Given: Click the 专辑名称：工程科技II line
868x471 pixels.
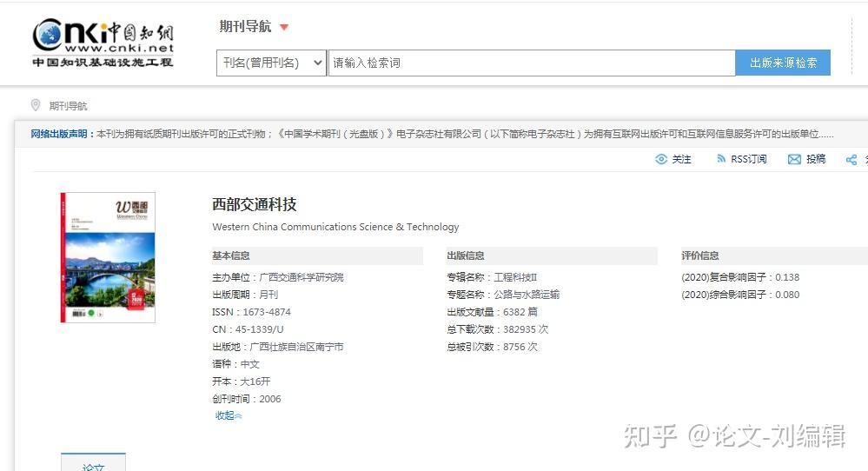Looking at the screenshot, I should click(x=492, y=277).
